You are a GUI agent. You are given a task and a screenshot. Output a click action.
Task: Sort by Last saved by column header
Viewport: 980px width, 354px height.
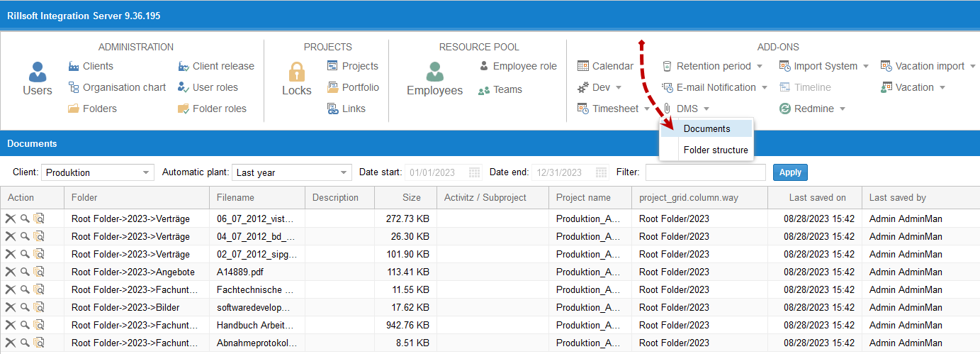(x=920, y=198)
